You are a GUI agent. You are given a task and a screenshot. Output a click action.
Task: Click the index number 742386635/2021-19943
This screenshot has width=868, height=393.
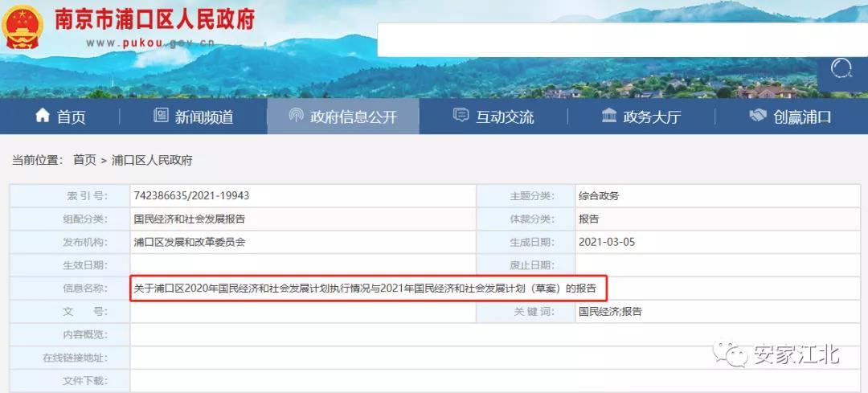click(191, 196)
